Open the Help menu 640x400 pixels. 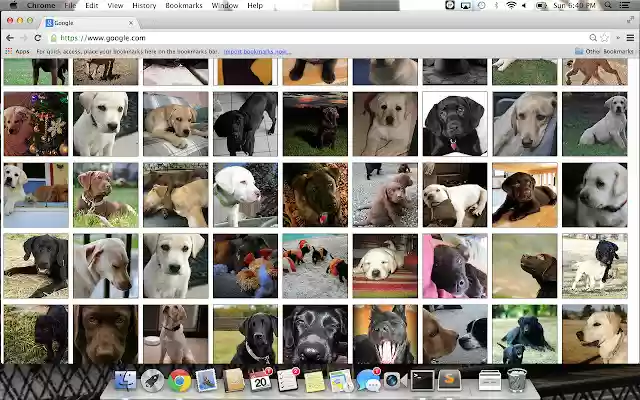tap(255, 5)
